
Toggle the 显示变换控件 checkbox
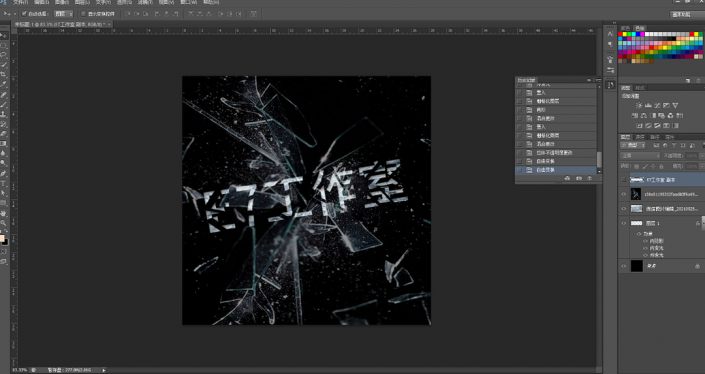tap(83, 14)
